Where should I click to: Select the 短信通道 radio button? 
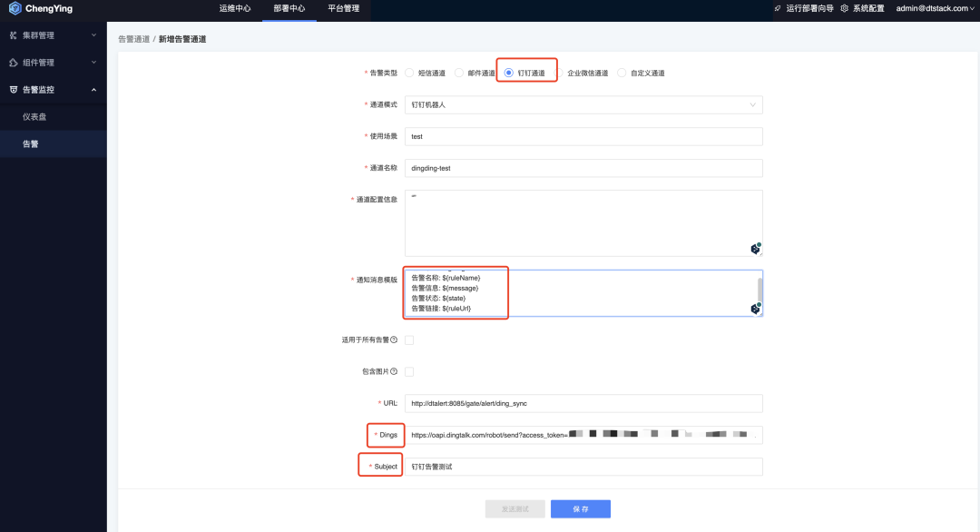click(409, 74)
